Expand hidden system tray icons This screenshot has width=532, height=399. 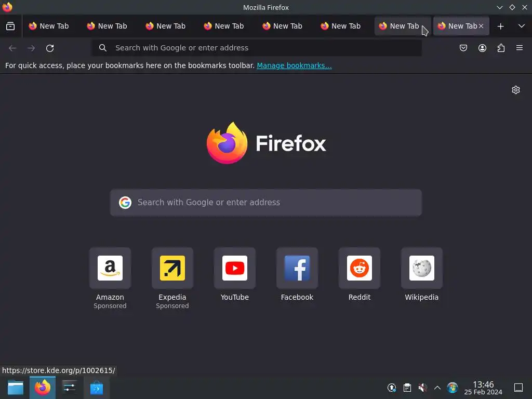[437, 388]
